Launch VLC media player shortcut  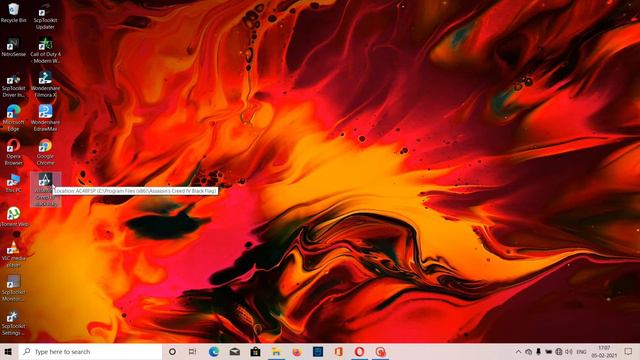[13, 254]
